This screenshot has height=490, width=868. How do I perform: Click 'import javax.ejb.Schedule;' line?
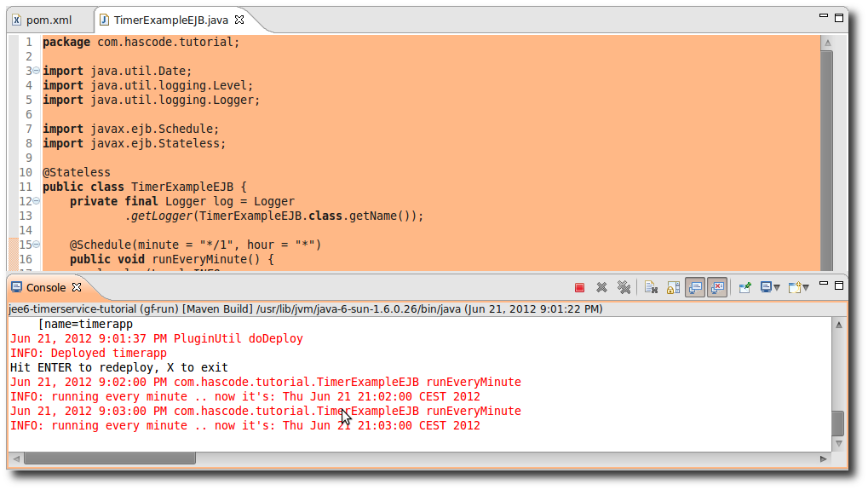[130, 129]
